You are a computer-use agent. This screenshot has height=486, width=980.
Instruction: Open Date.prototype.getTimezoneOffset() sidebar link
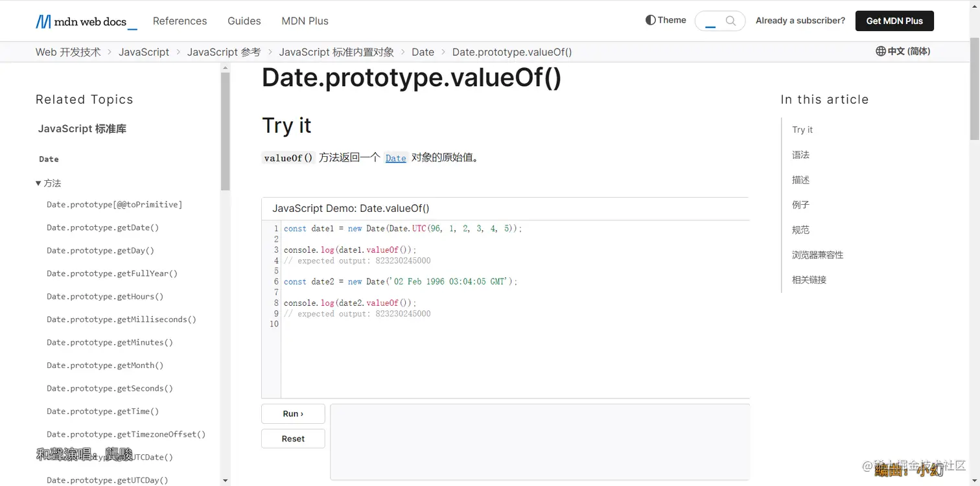point(126,434)
